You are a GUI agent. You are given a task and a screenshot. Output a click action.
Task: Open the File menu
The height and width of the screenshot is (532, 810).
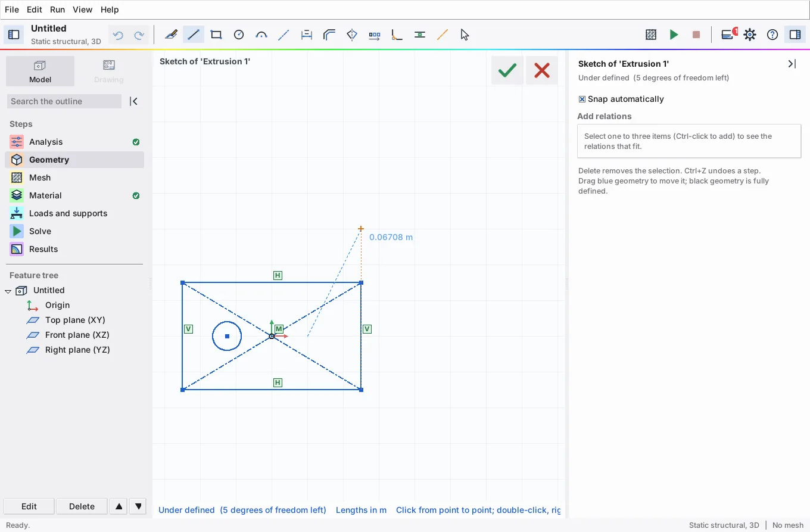[12, 10]
